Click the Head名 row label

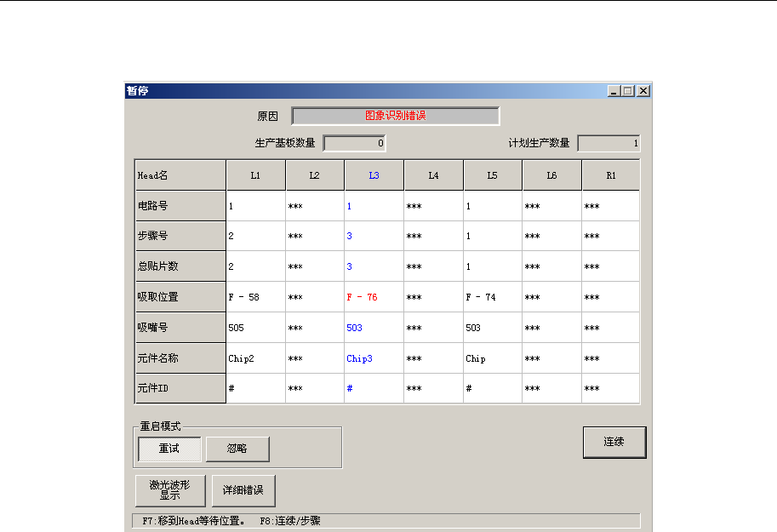coord(180,175)
